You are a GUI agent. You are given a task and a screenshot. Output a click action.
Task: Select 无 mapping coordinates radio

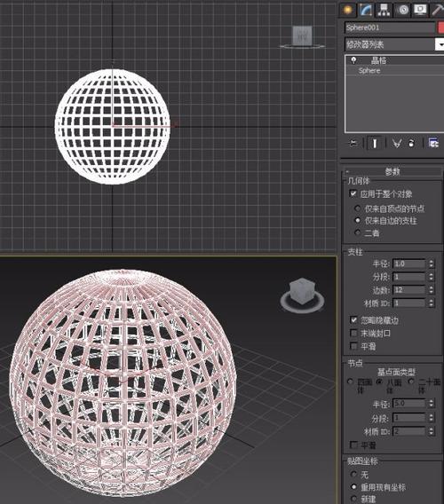point(354,475)
